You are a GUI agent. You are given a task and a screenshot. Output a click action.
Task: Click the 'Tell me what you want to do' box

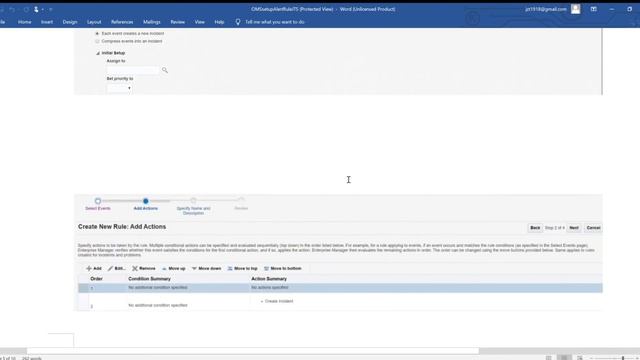tap(275, 22)
